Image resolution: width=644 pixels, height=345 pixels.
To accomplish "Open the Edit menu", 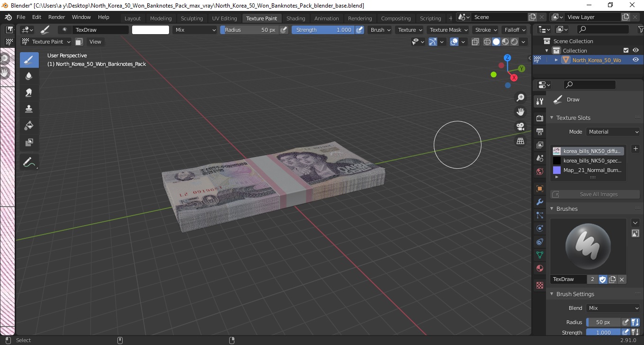I will click(36, 17).
